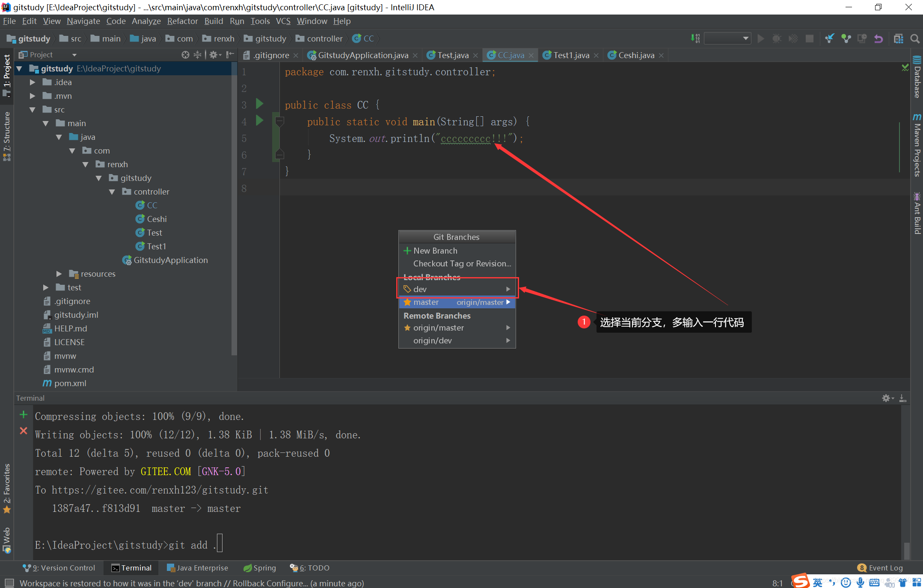
Task: Toggle tool window bars icon bottom-left
Action: tap(9, 583)
